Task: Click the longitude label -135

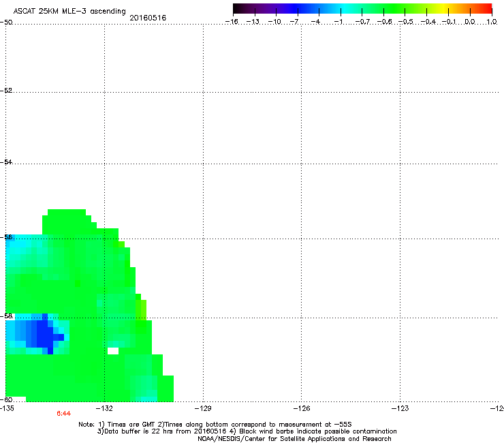Action: tap(7, 408)
